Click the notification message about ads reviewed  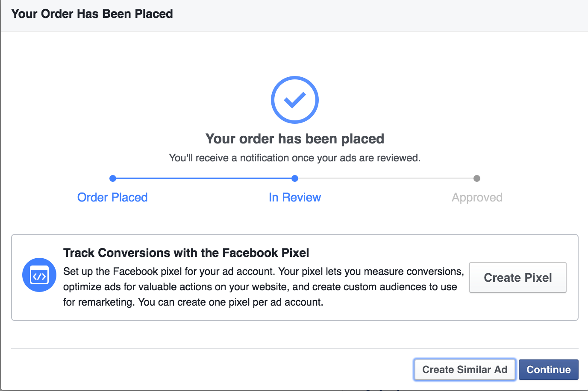295,158
